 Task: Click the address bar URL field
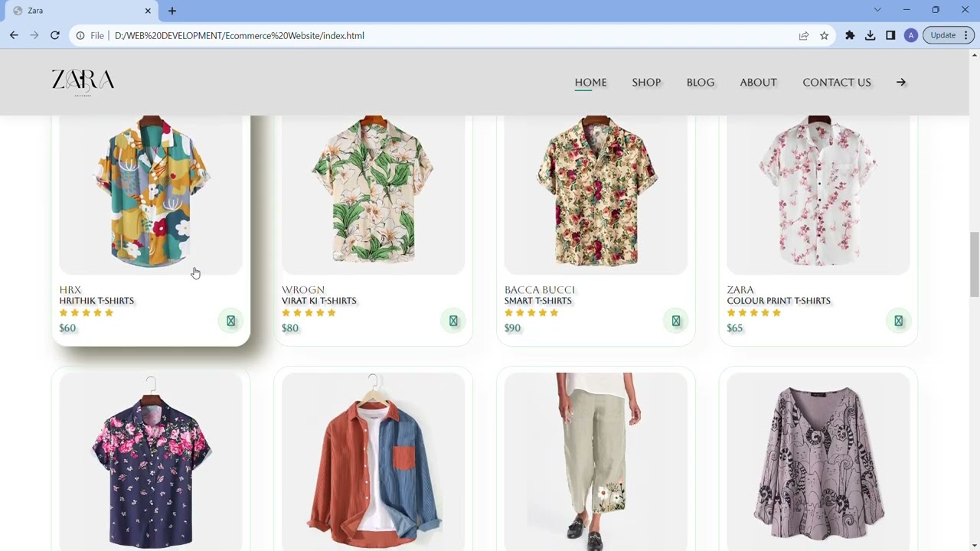(x=452, y=35)
